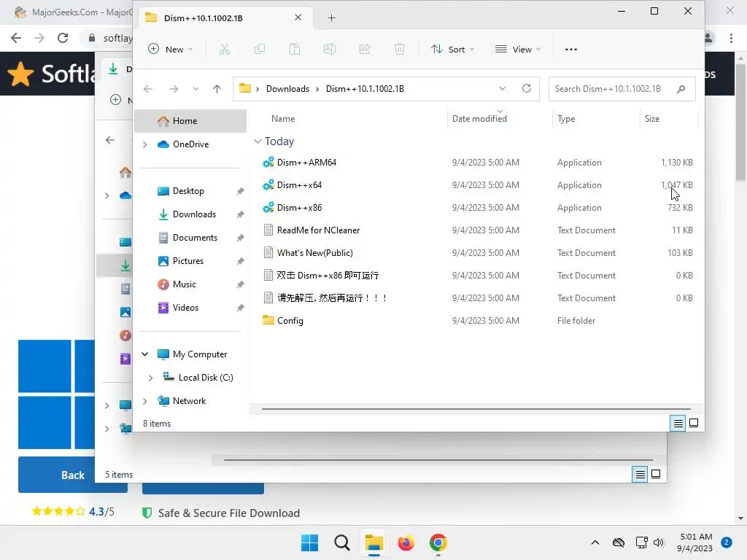Sort by Size column header
The width and height of the screenshot is (747, 560).
coord(652,119)
